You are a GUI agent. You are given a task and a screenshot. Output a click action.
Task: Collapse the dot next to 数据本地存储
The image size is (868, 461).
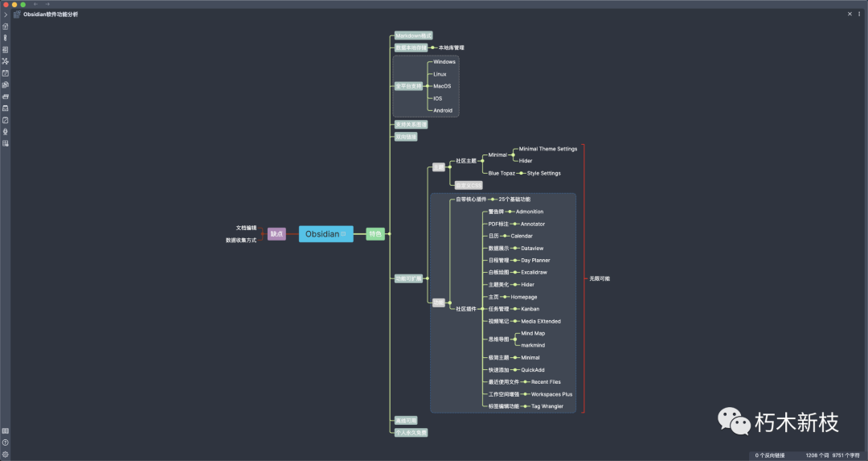pos(433,47)
